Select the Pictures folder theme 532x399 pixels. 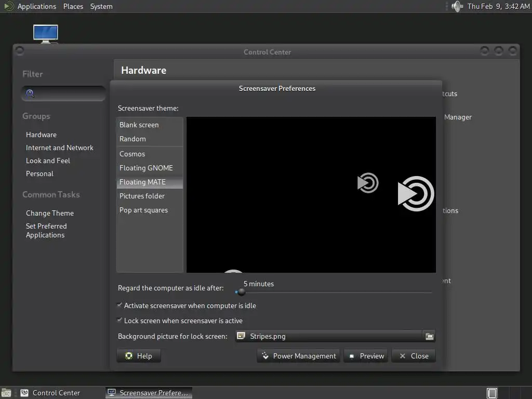150,196
